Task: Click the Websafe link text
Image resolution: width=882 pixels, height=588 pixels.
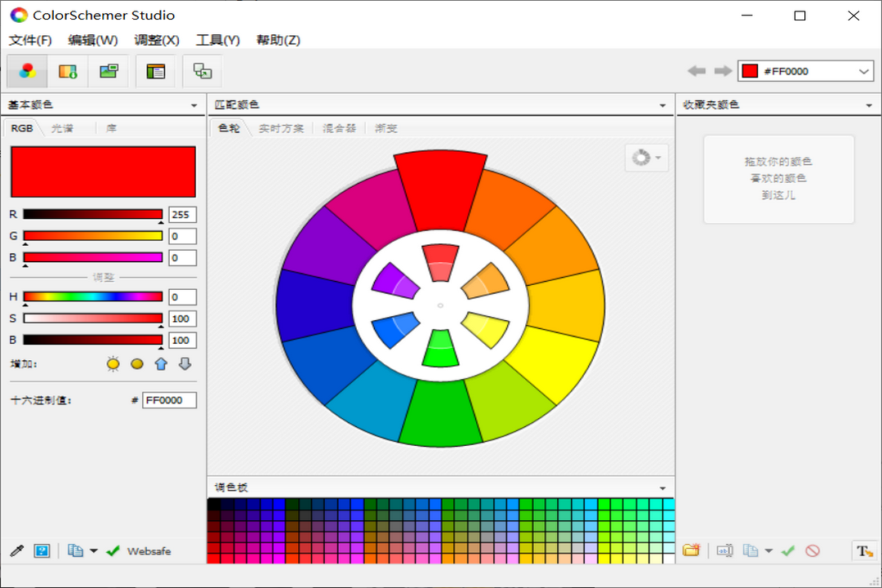Action: pyautogui.click(x=148, y=550)
